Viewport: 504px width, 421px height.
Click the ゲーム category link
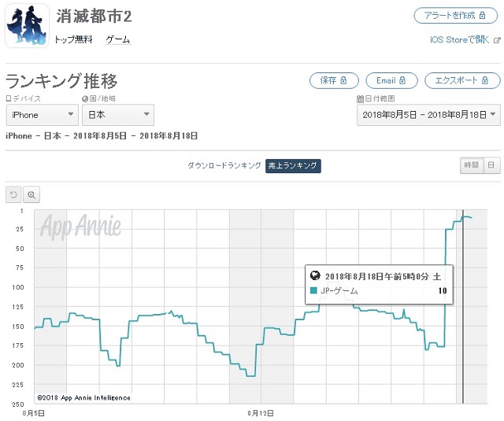(118, 40)
